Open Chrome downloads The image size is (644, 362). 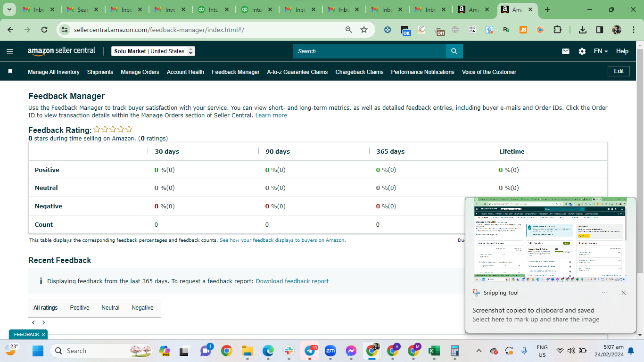tap(583, 30)
